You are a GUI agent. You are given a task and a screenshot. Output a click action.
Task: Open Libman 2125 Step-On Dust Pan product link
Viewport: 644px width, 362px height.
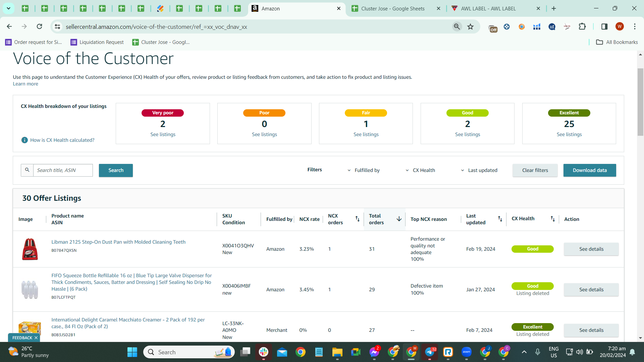coord(118,242)
